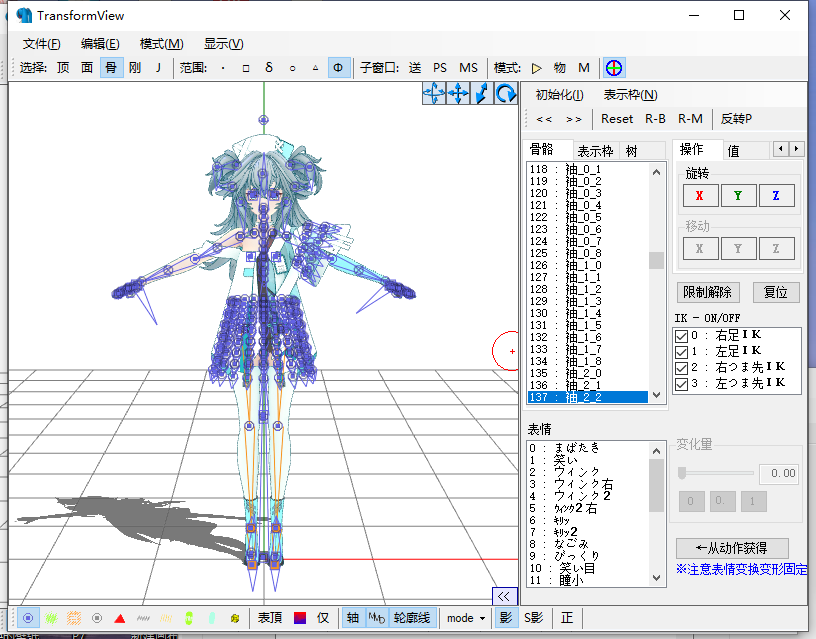The image size is (816, 639).
Task: Switch to the 表示枠 tab
Action: coord(595,151)
